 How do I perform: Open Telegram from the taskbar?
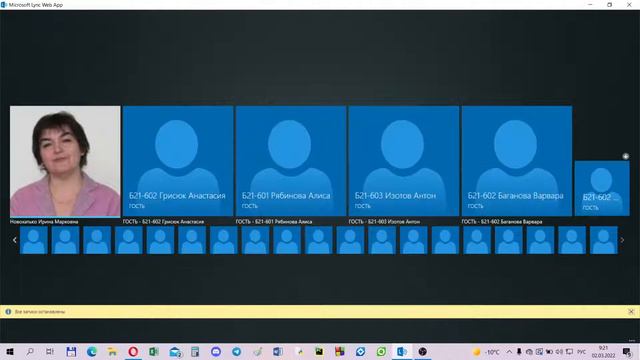(x=236, y=351)
